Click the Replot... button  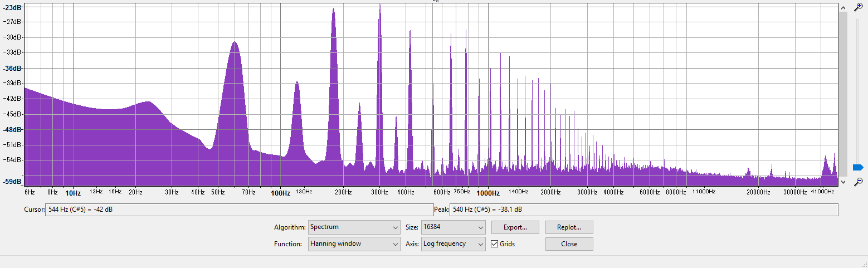pos(569,227)
